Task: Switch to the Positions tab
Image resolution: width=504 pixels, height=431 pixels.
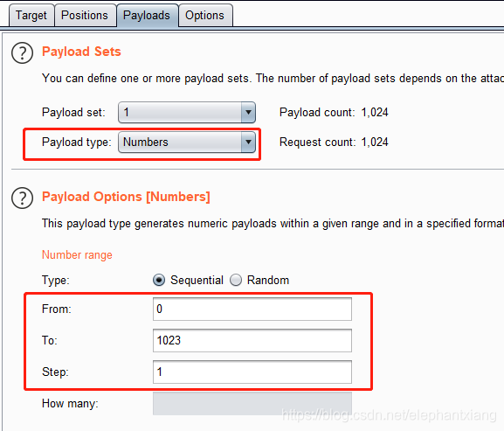Action: 85,15
